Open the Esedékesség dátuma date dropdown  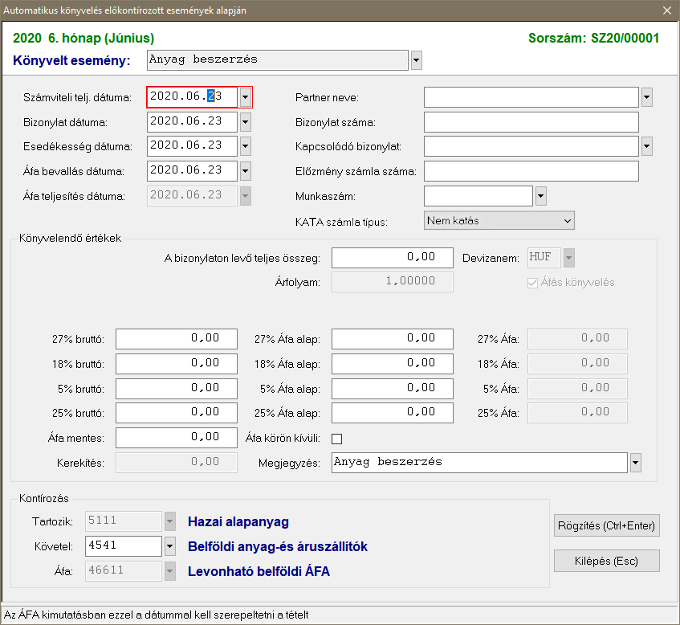point(245,146)
